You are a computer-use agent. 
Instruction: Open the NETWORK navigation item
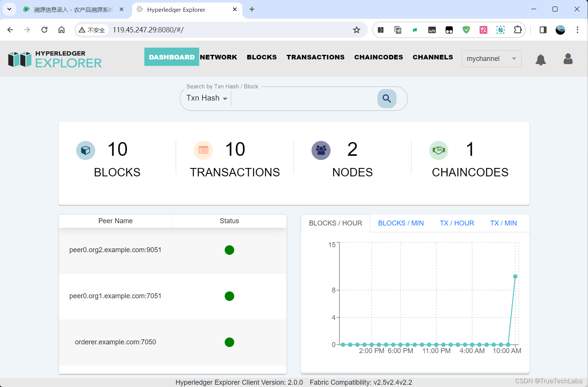pyautogui.click(x=219, y=57)
